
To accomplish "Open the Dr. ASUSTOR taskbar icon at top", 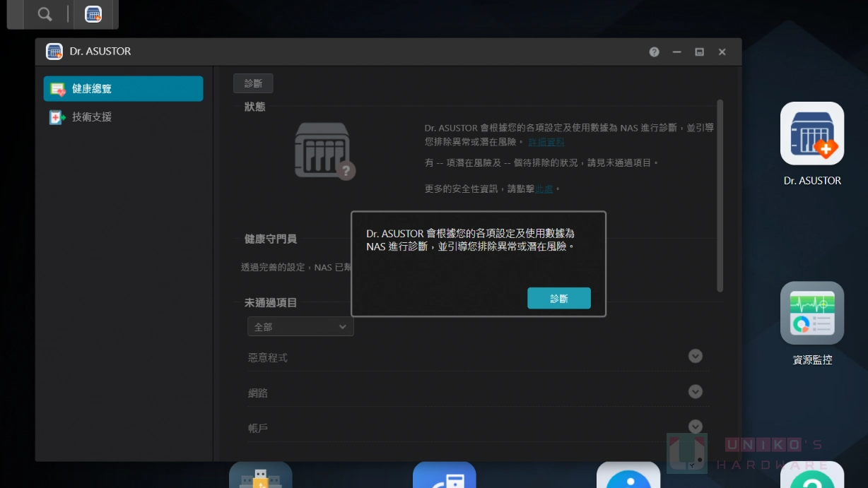I will point(93,14).
